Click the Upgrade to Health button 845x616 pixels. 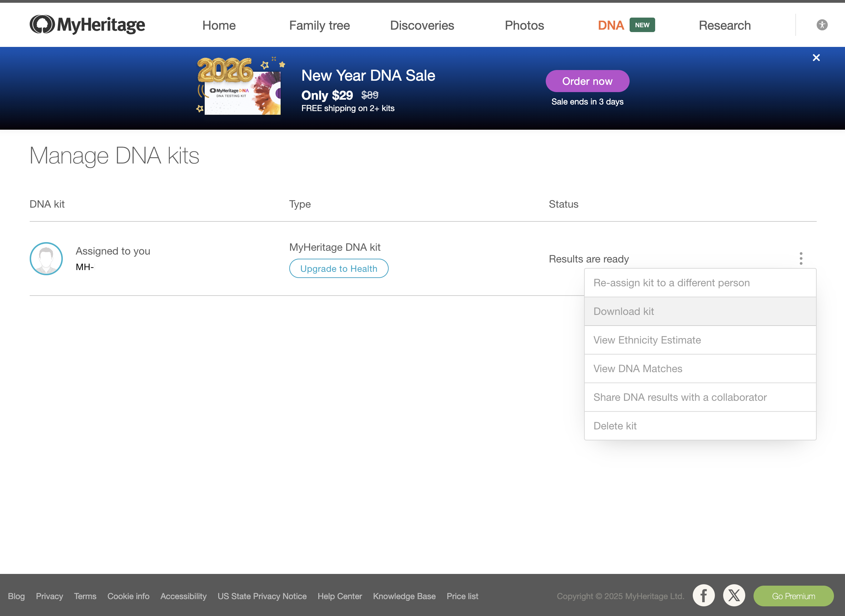click(x=338, y=268)
